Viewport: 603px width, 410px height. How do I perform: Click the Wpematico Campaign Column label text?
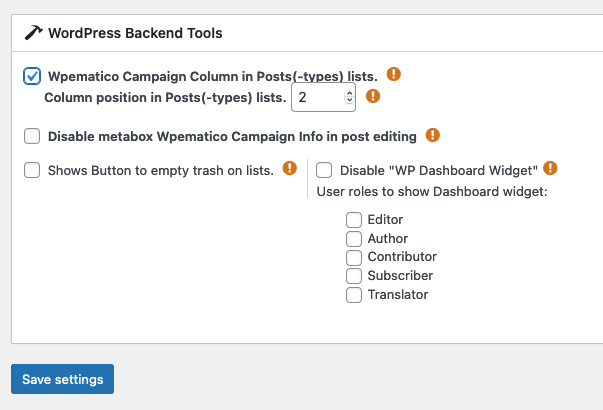point(213,77)
